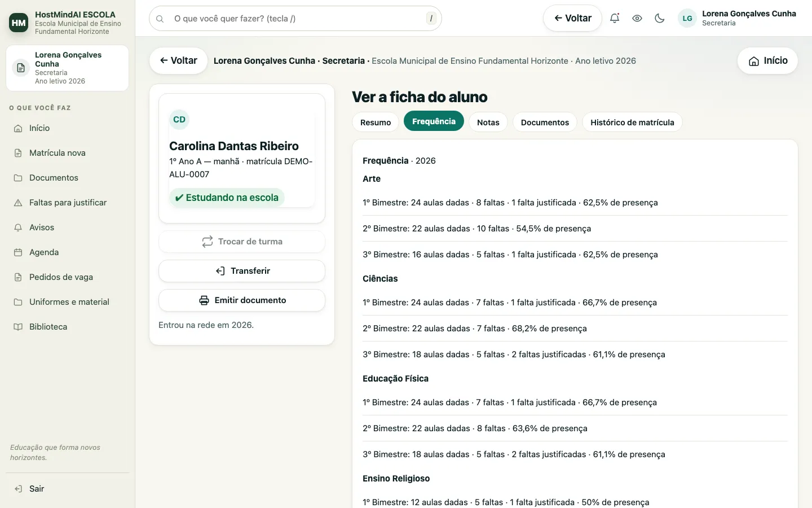
Task: Click the Biblioteca book icon
Action: coord(18,327)
